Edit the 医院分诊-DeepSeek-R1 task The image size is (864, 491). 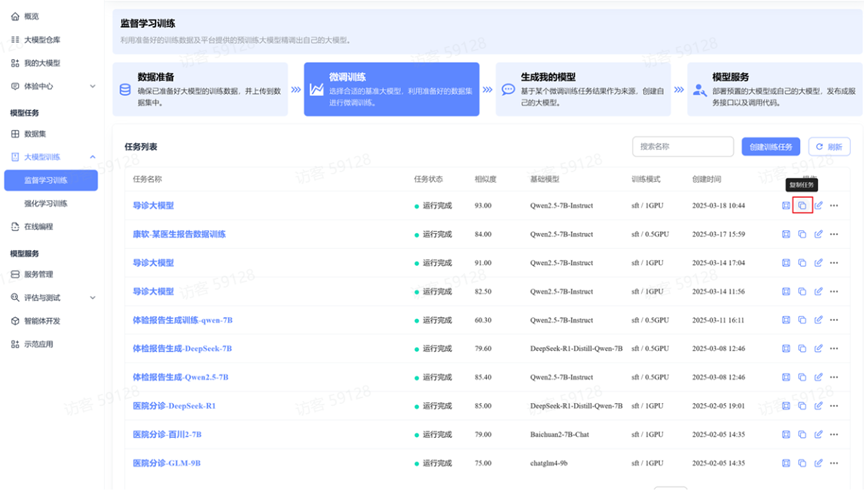click(x=819, y=406)
